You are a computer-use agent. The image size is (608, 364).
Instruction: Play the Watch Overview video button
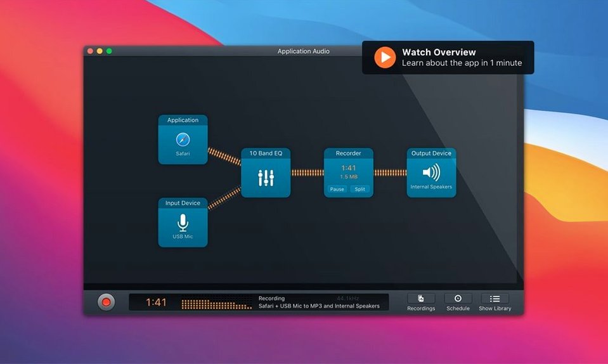[385, 57]
